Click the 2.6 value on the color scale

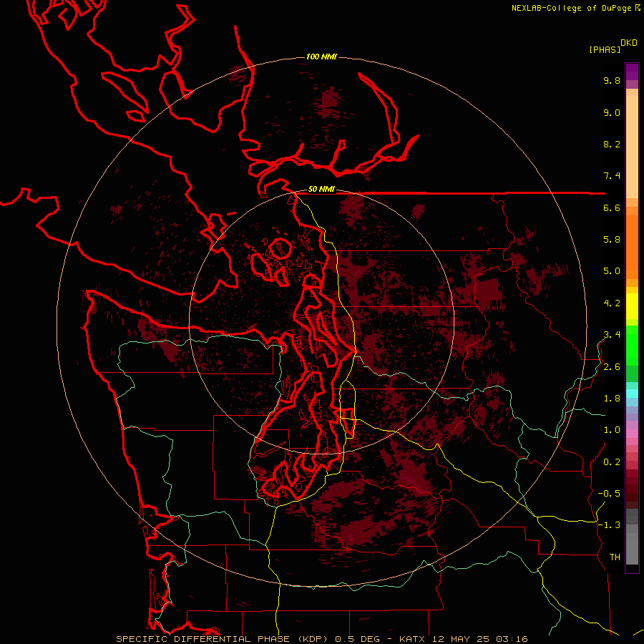tap(612, 367)
